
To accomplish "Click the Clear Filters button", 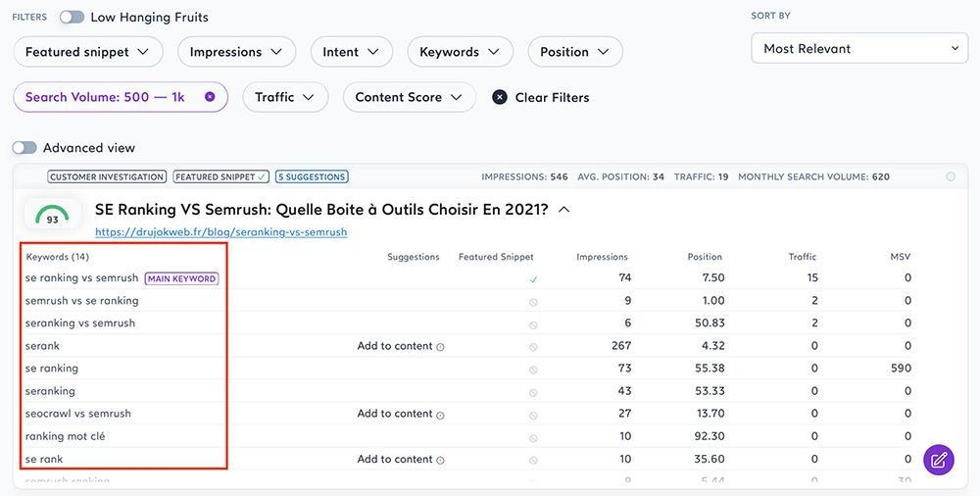I will click(x=541, y=97).
